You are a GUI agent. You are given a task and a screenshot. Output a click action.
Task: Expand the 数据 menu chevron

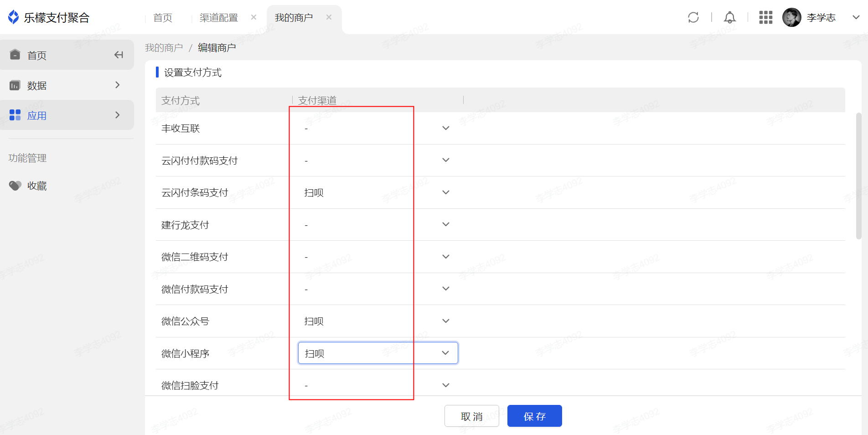pos(118,85)
